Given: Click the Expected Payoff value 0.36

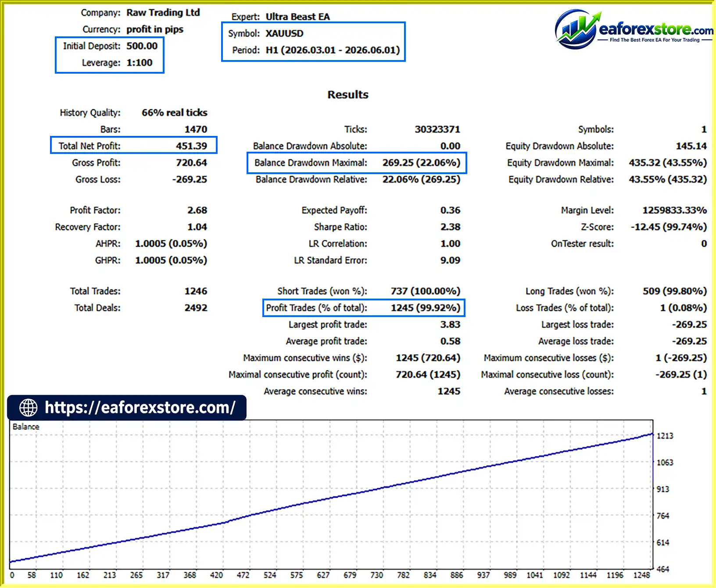Looking at the screenshot, I should coord(451,210).
